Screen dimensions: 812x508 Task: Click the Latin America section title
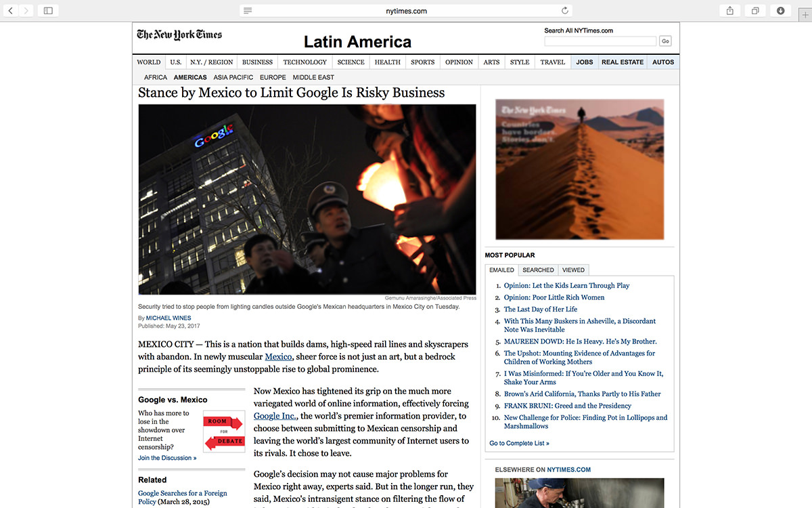[x=357, y=42]
